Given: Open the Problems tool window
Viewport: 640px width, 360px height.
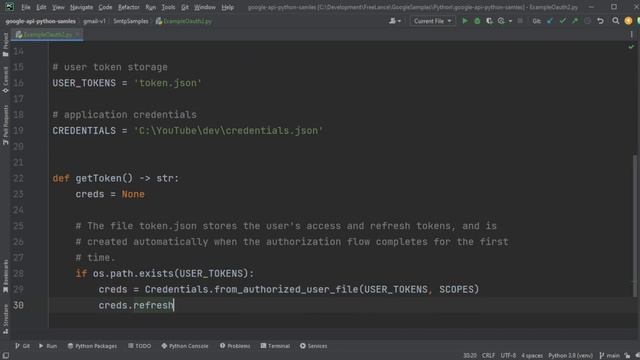Looking at the screenshot, I should point(235,346).
